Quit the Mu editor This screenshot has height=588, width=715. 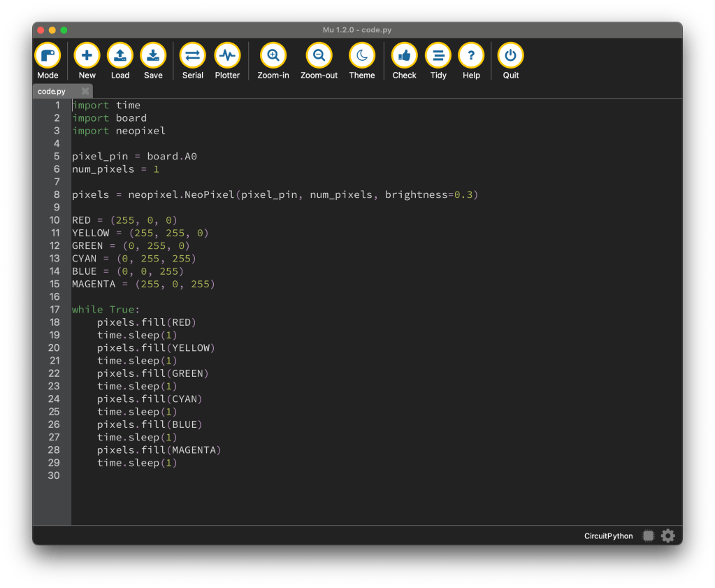click(x=511, y=56)
